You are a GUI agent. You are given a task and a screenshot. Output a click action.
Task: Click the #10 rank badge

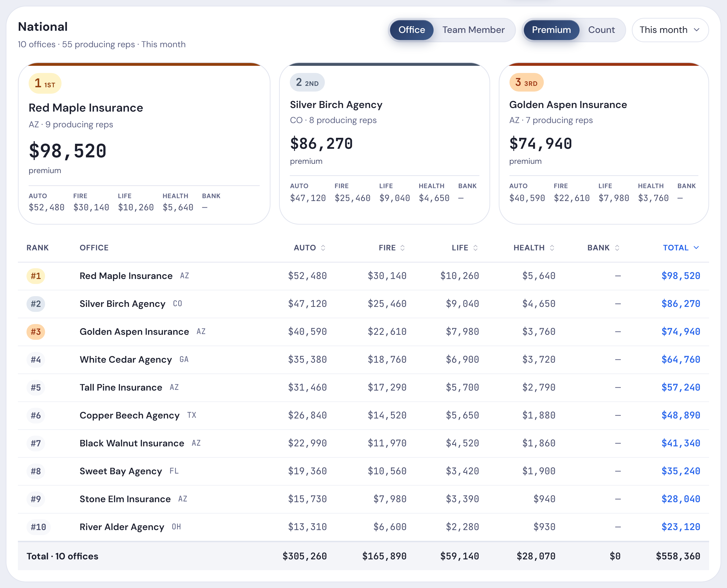(x=39, y=527)
